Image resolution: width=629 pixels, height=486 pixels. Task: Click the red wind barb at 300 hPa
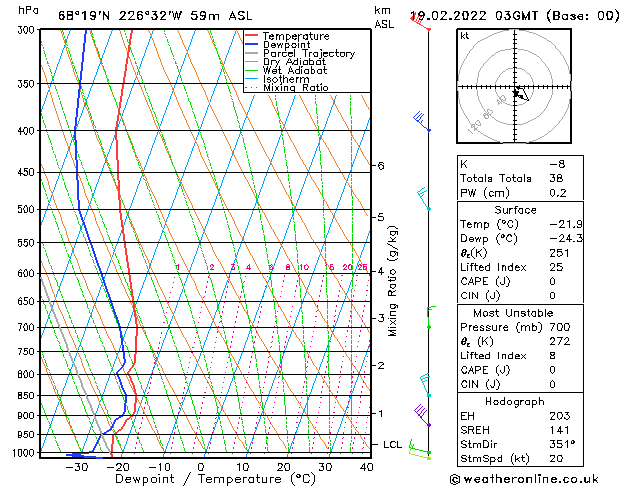point(420,22)
